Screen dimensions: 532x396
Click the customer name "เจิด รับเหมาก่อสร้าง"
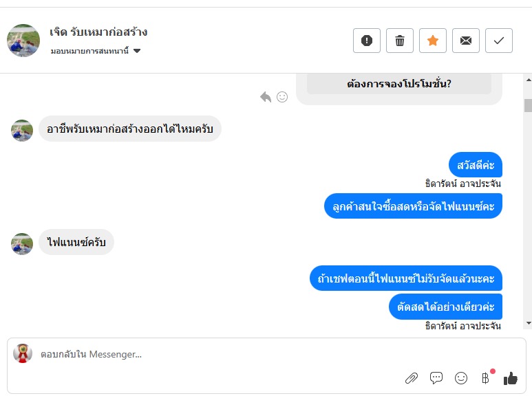pyautogui.click(x=98, y=32)
